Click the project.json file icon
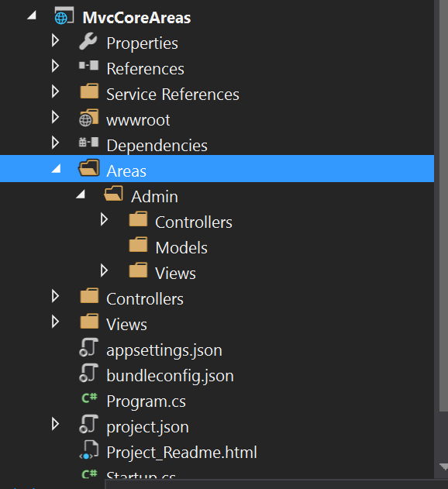Viewport: 448px width, 489px height. point(88,424)
